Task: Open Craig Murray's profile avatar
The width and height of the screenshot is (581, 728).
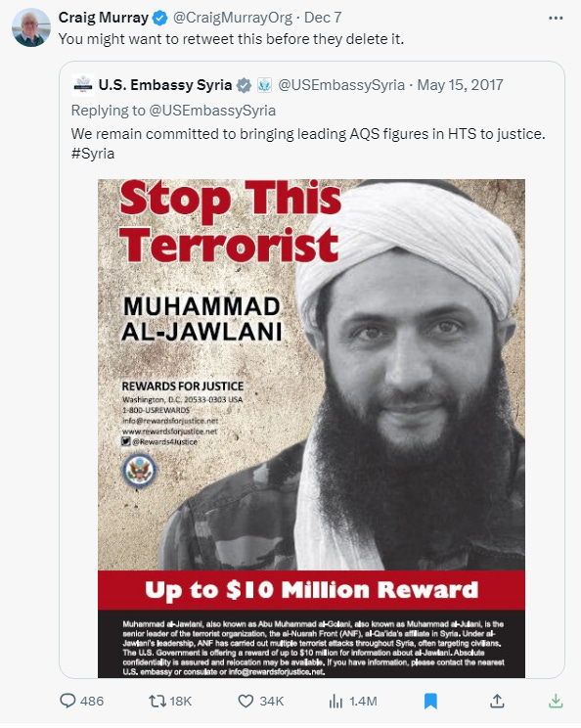Action: click(x=31, y=27)
